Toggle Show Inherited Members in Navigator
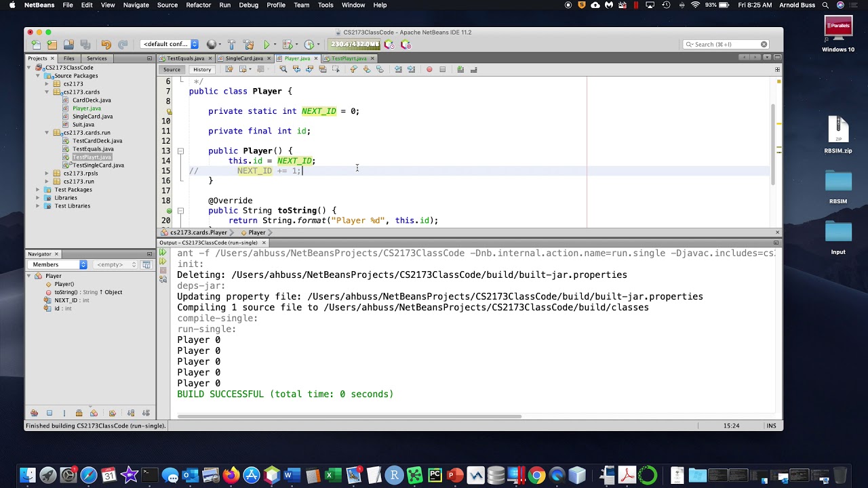868x488 pixels. [x=34, y=413]
